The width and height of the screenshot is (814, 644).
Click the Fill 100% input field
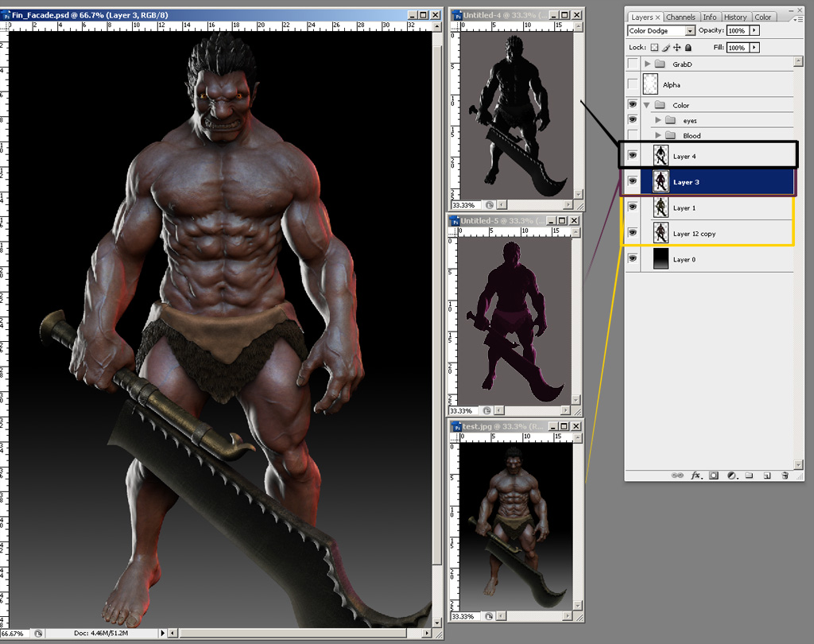[x=738, y=48]
